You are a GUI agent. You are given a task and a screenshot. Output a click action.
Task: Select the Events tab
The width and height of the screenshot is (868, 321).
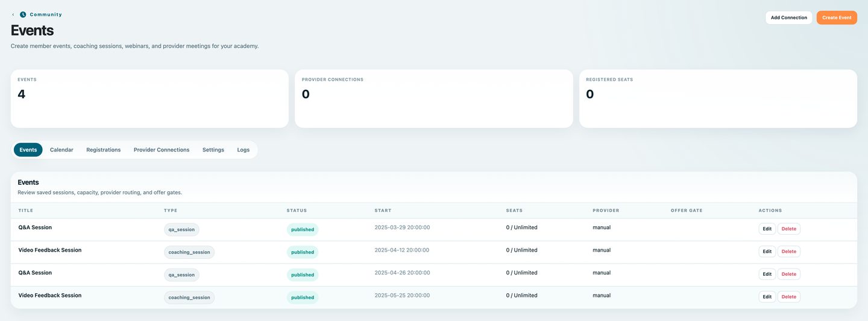pos(28,150)
